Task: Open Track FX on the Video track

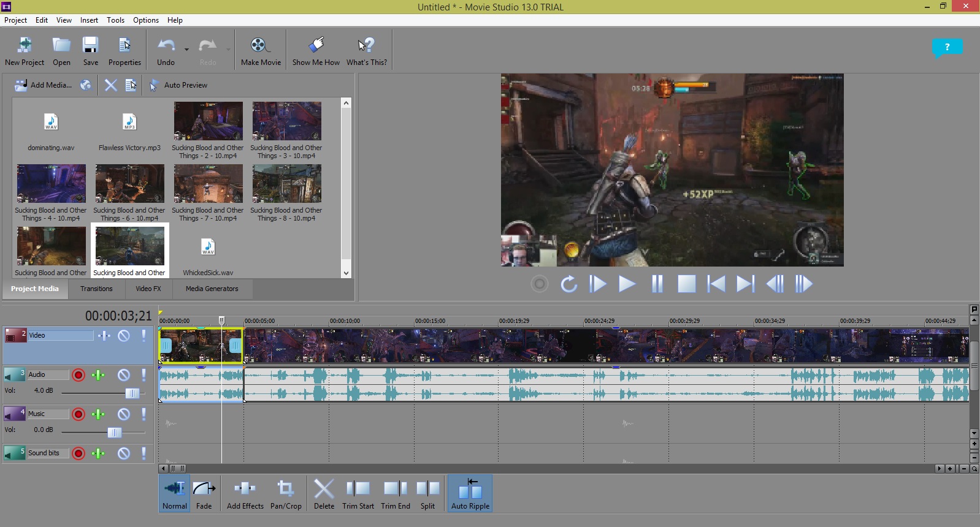Action: tap(104, 335)
